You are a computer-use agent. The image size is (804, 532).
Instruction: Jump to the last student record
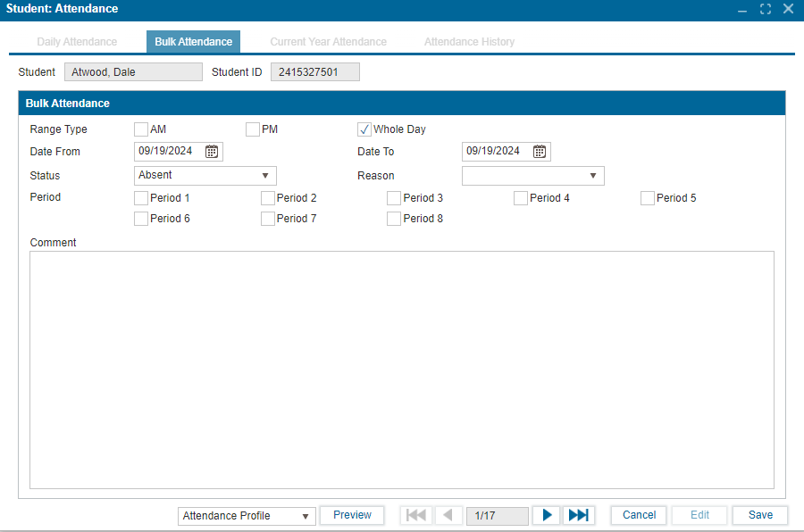(579, 515)
